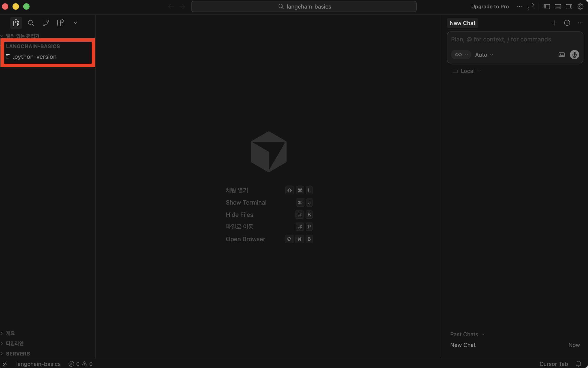Screen dimensions: 588x368
Task: Open the Extensions sidebar icon
Action: 60,23
